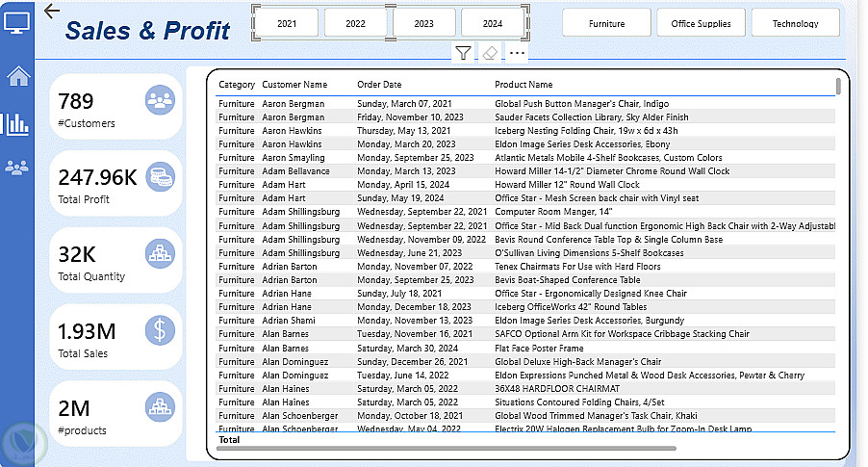
Task: Sort by the Category column header
Action: (x=237, y=85)
